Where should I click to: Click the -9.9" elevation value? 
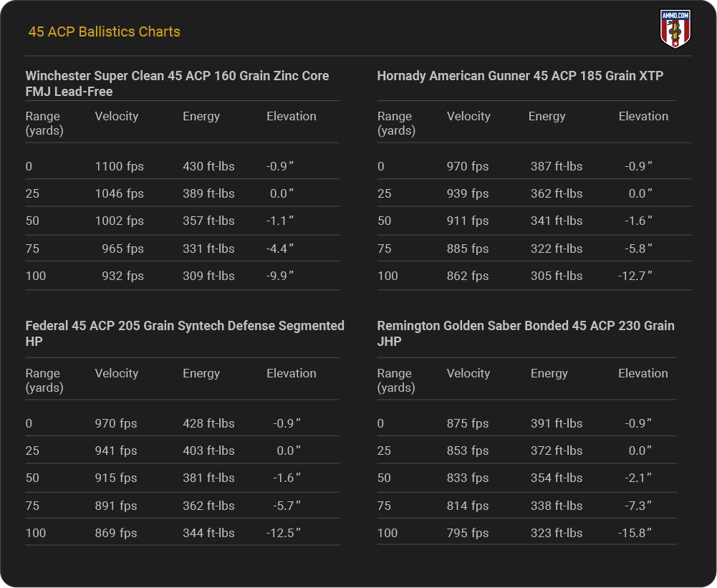tap(280, 276)
